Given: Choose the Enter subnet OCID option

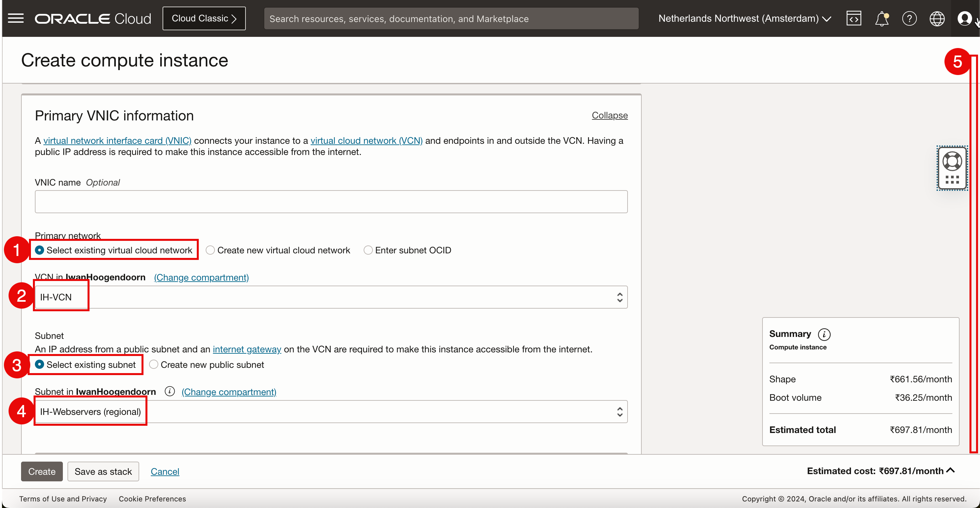Looking at the screenshot, I should pyautogui.click(x=368, y=250).
